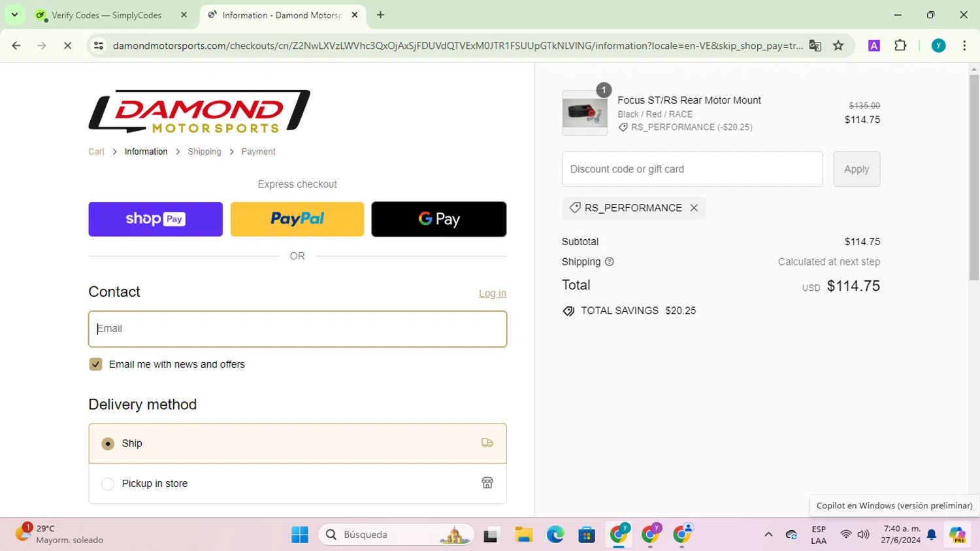Click the Apply discount button

[857, 169]
